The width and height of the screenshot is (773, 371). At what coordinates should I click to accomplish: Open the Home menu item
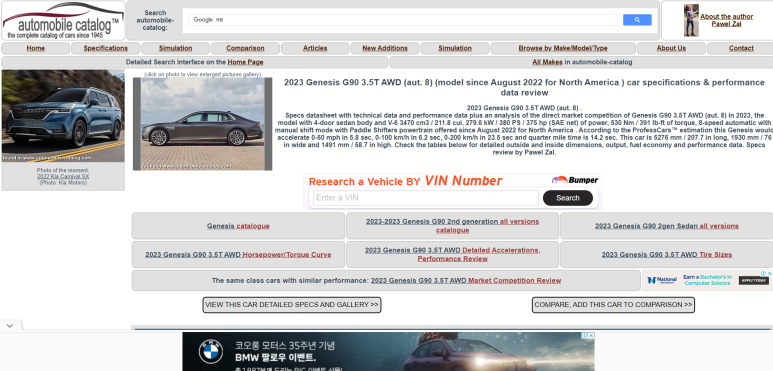tap(35, 48)
